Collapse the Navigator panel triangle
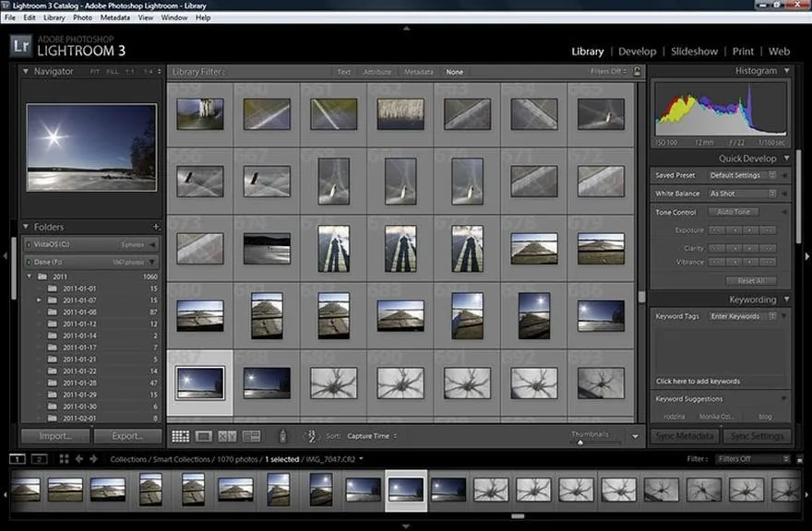Image resolution: width=812 pixels, height=531 pixels. coord(26,71)
